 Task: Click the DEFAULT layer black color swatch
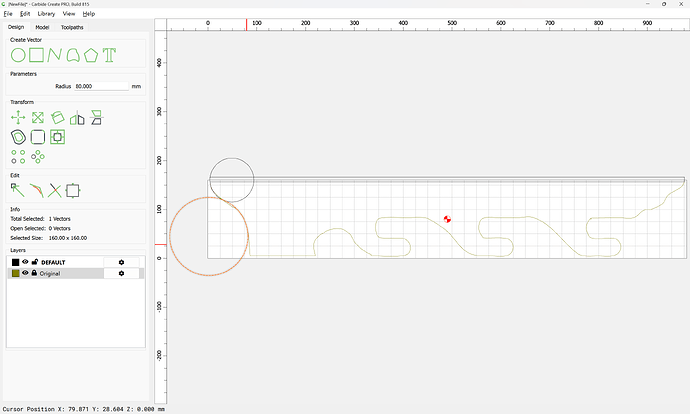[15, 262]
